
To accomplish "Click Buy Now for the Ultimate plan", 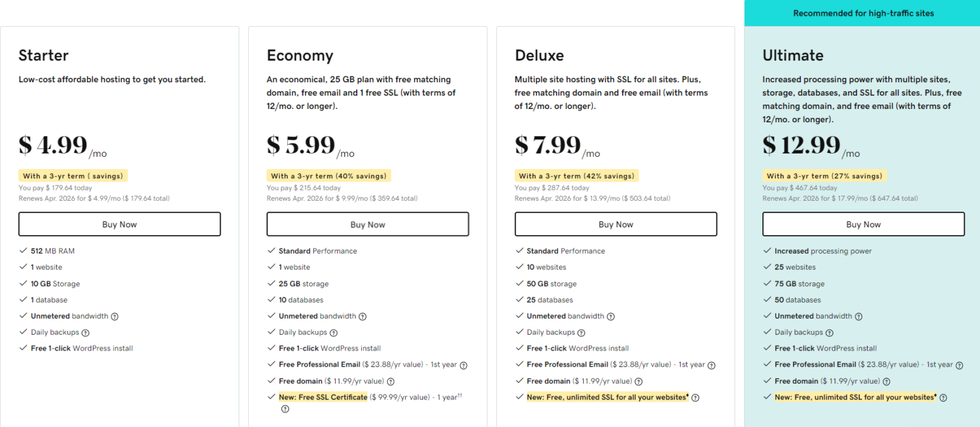I will pos(863,224).
